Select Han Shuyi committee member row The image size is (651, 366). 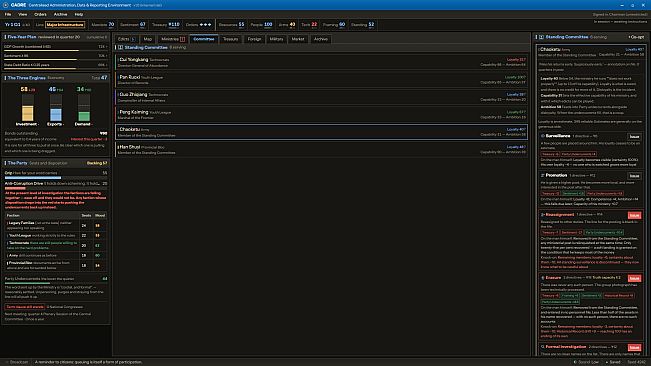coord(321,149)
